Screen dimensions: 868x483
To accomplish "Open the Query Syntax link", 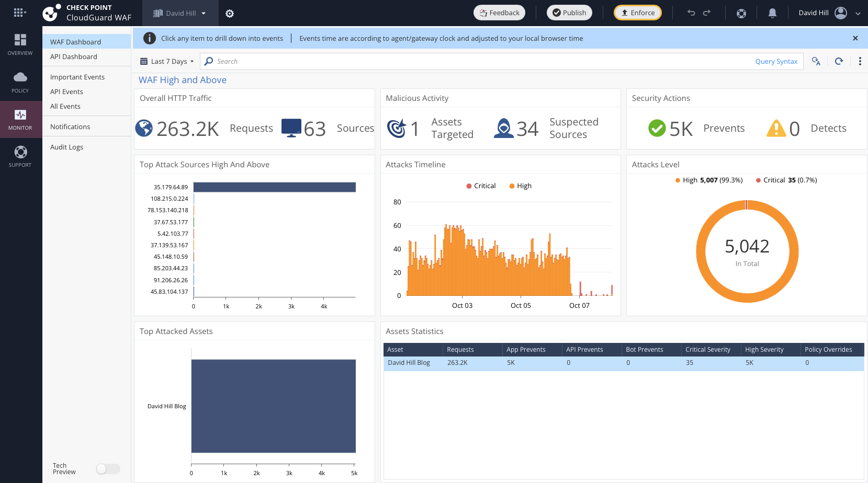I will coord(776,62).
